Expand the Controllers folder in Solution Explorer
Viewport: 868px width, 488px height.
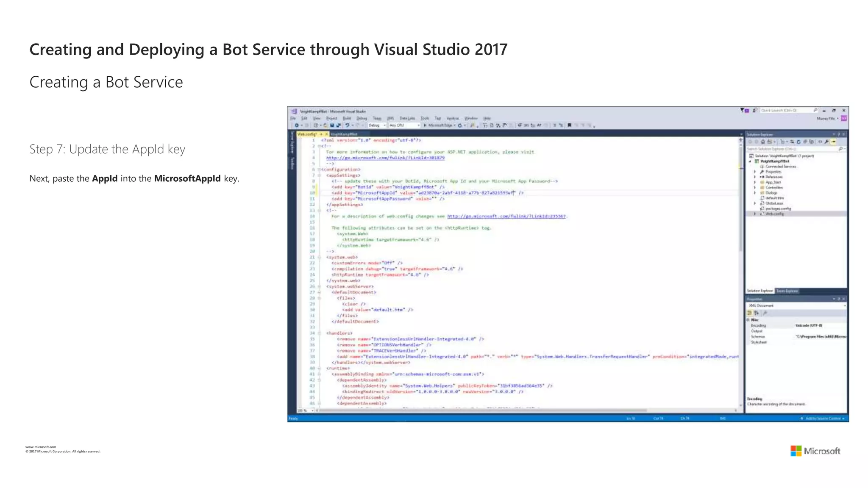(x=755, y=187)
